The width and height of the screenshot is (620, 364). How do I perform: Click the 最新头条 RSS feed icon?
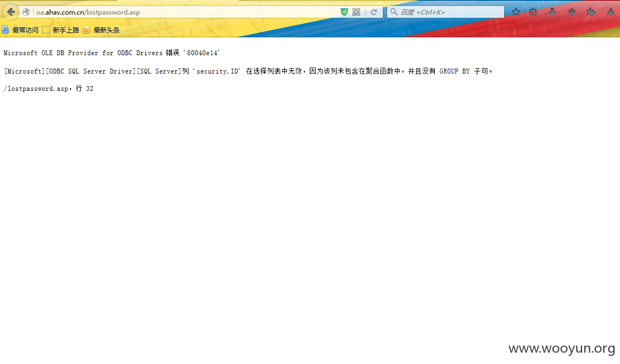click(x=87, y=30)
